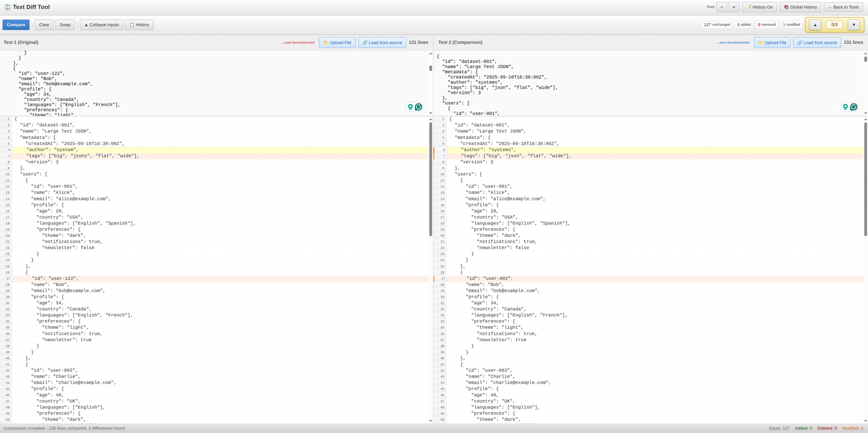Click the Grammarly icon in Text 1 input
Image resolution: width=868 pixels, height=433 pixels.
[418, 107]
